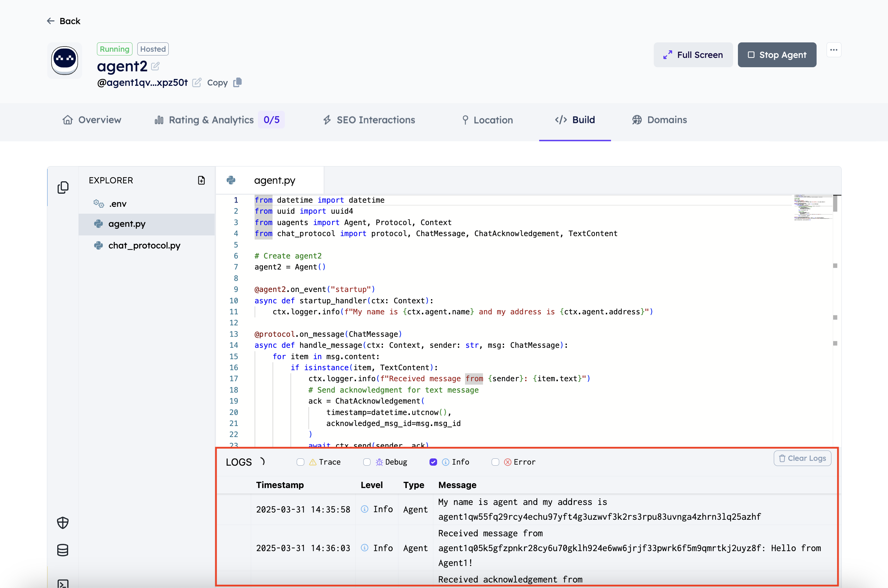Open the database storage sidebar icon
Screen dimensions: 888x588
(63, 550)
